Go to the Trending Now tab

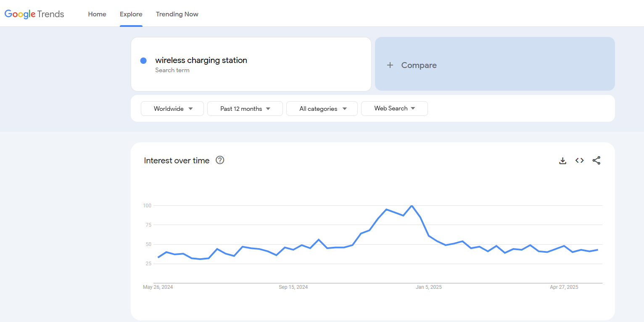pyautogui.click(x=177, y=14)
